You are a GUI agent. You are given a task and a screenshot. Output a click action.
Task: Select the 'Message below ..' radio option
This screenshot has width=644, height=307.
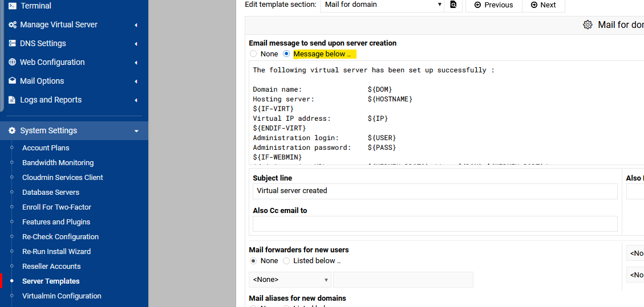coord(286,54)
